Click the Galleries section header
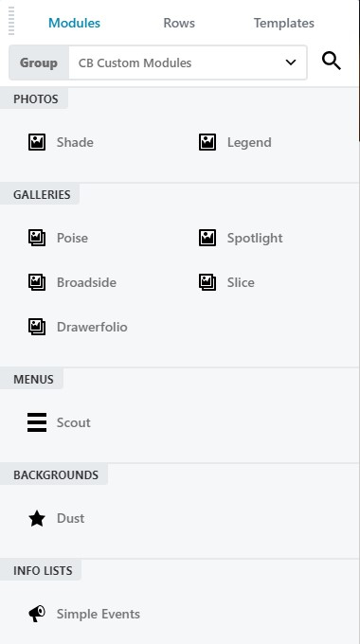360x644 pixels. [x=40, y=194]
